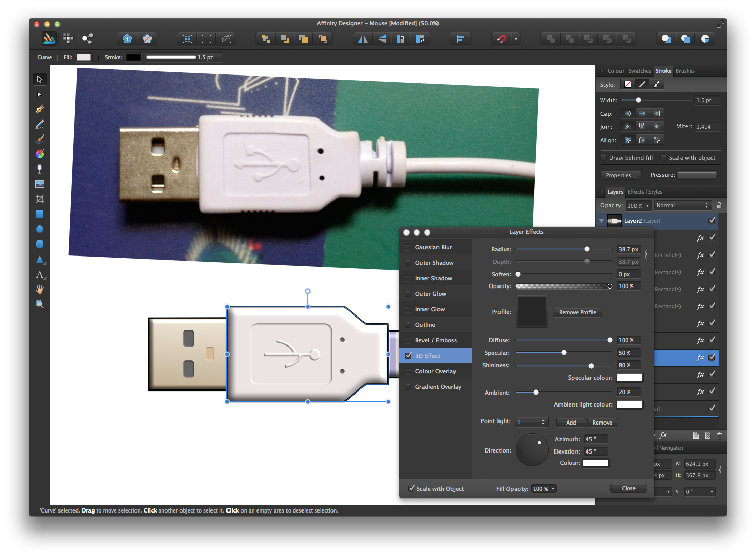Select the Artistic Text tool
This screenshot has height=557, width=756.
click(x=39, y=275)
